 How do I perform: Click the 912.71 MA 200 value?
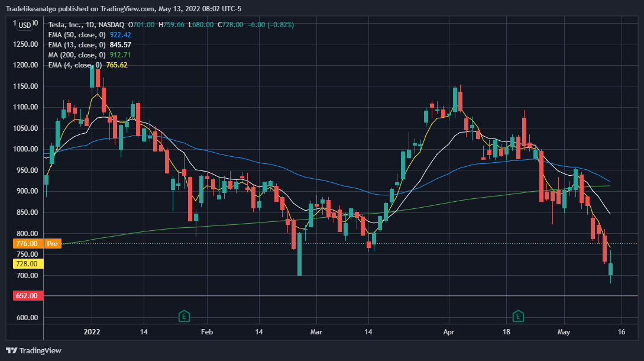pyautogui.click(x=120, y=55)
